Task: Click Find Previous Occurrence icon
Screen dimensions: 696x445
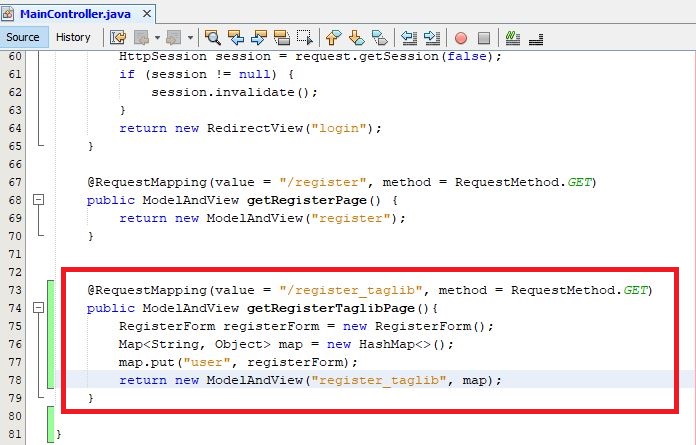Action: coord(236,38)
